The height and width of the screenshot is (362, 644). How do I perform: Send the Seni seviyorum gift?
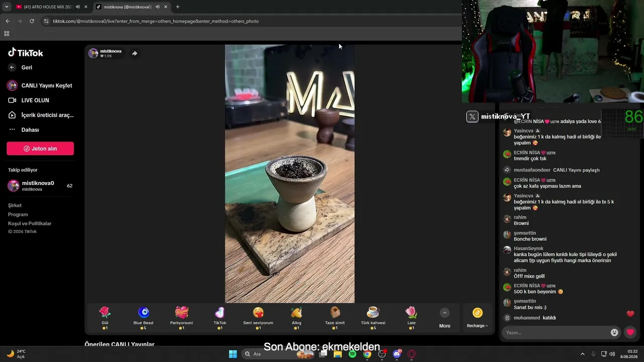pos(258,318)
